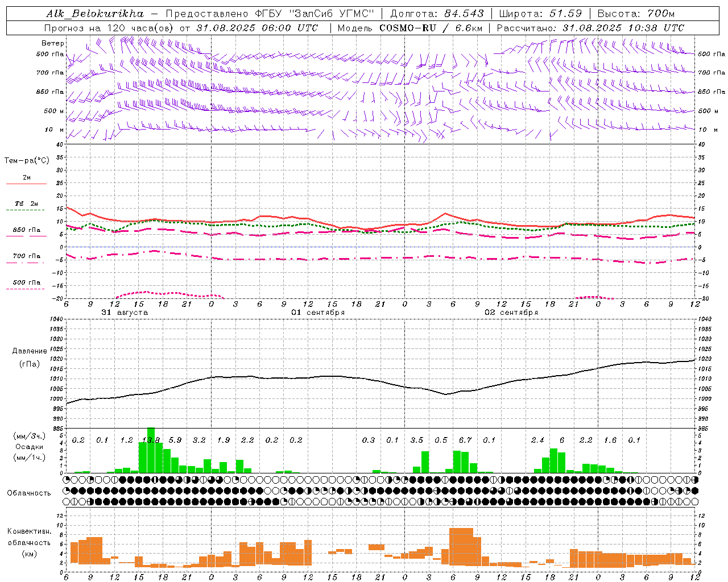
Task: Click the elevation text Высота: 700м
Action: (636, 14)
